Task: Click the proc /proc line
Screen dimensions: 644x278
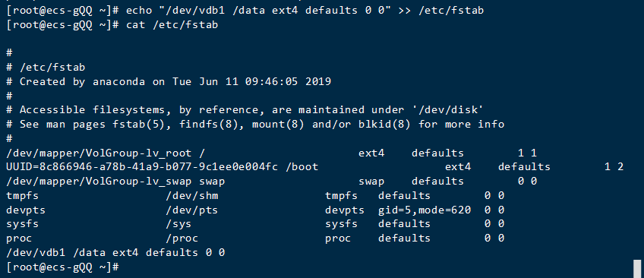Action: click(255, 239)
